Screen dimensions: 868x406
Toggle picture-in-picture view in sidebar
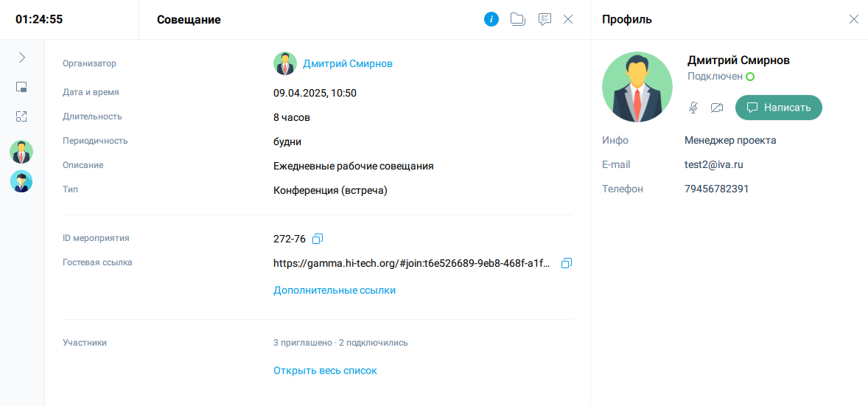click(x=22, y=87)
